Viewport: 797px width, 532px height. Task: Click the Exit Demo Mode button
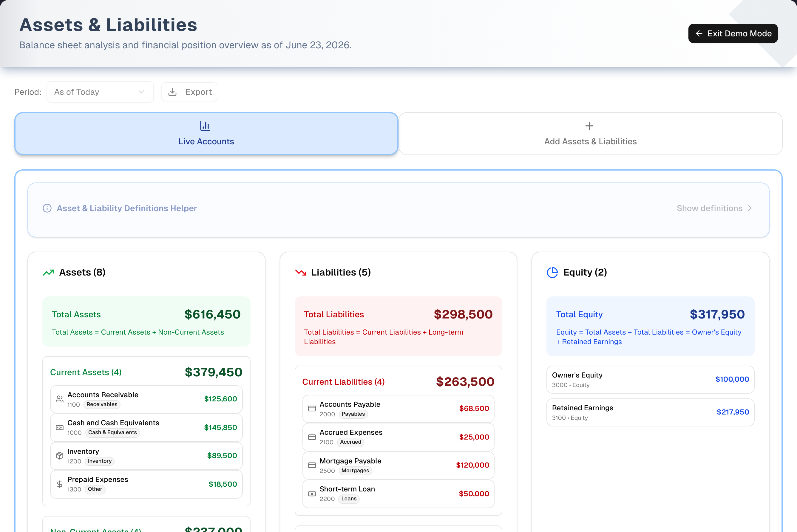(x=733, y=34)
